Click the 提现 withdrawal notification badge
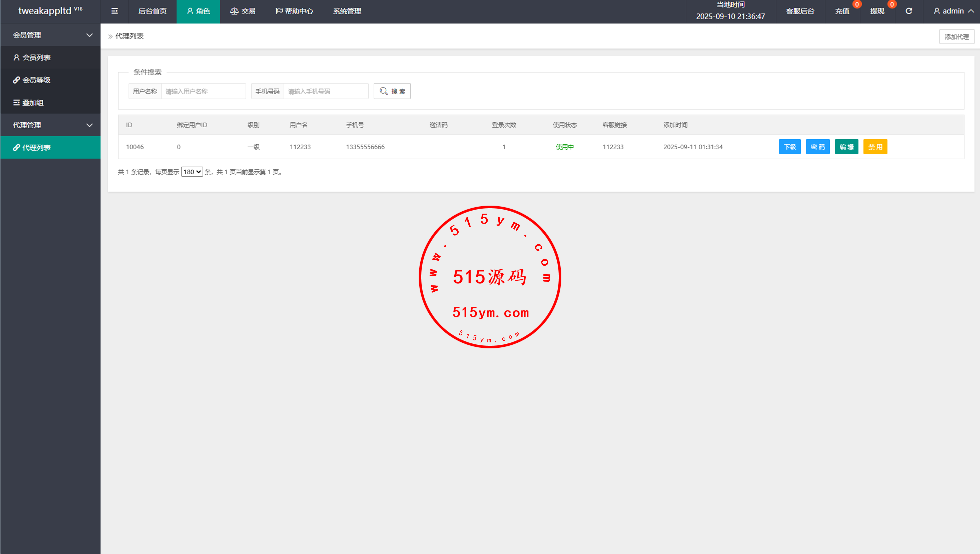Viewport: 980px width, 554px height. pos(891,5)
